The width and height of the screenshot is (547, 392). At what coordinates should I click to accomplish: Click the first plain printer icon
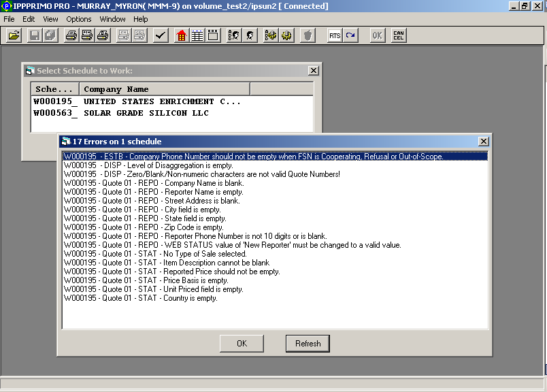pos(71,35)
